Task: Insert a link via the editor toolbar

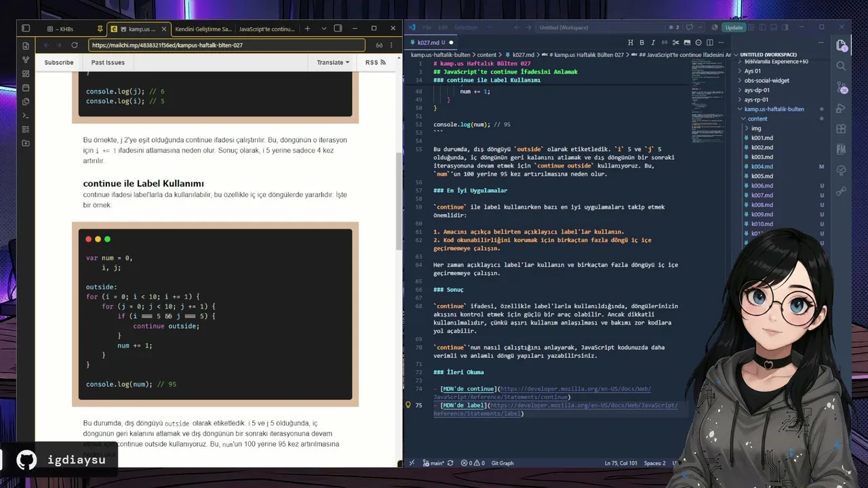Action: [x=665, y=43]
